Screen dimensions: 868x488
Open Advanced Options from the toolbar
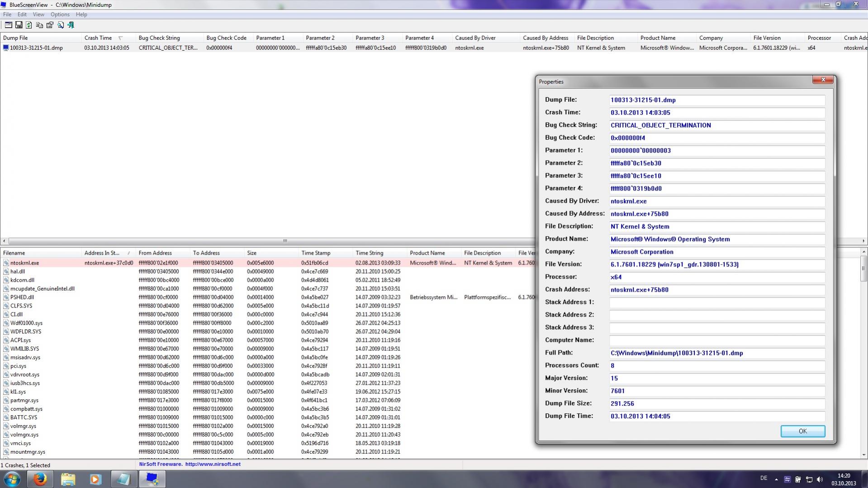coord(9,25)
